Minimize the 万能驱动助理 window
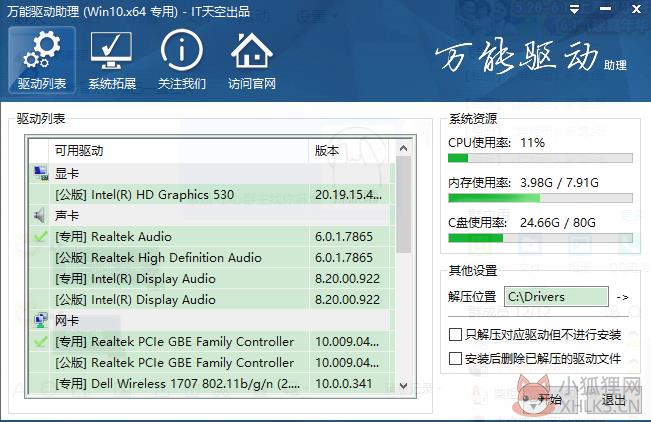The image size is (651, 422). tap(605, 9)
